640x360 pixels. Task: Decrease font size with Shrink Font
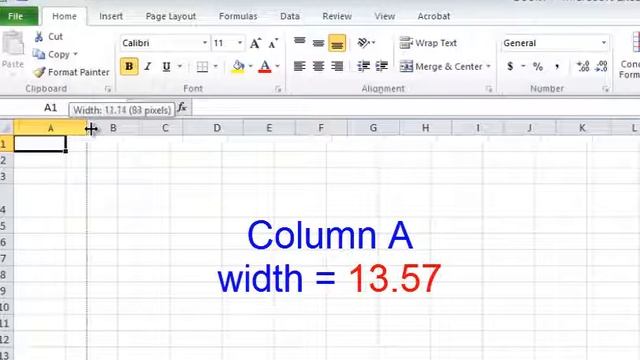[x=273, y=43]
